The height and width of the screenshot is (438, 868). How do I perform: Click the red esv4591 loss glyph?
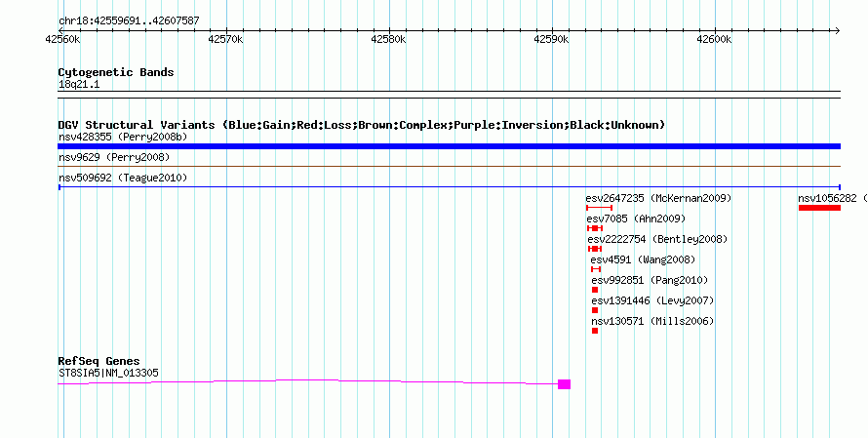click(596, 269)
